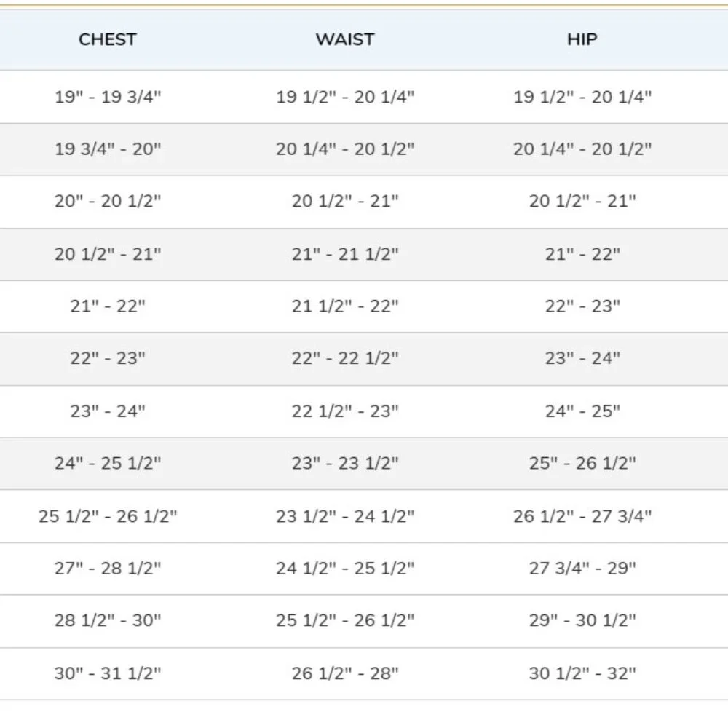
Task: Click hip value 21" - 22"
Action: (582, 254)
